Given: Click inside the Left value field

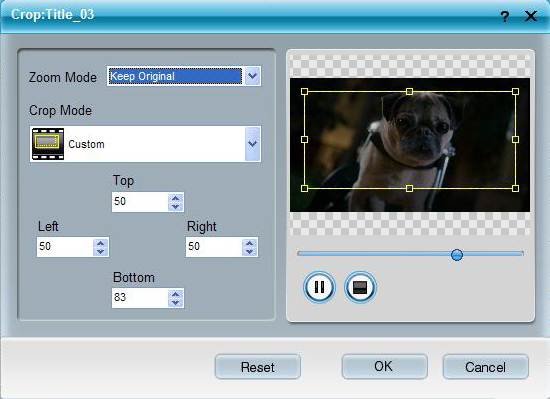Looking at the screenshot, I should 65,247.
